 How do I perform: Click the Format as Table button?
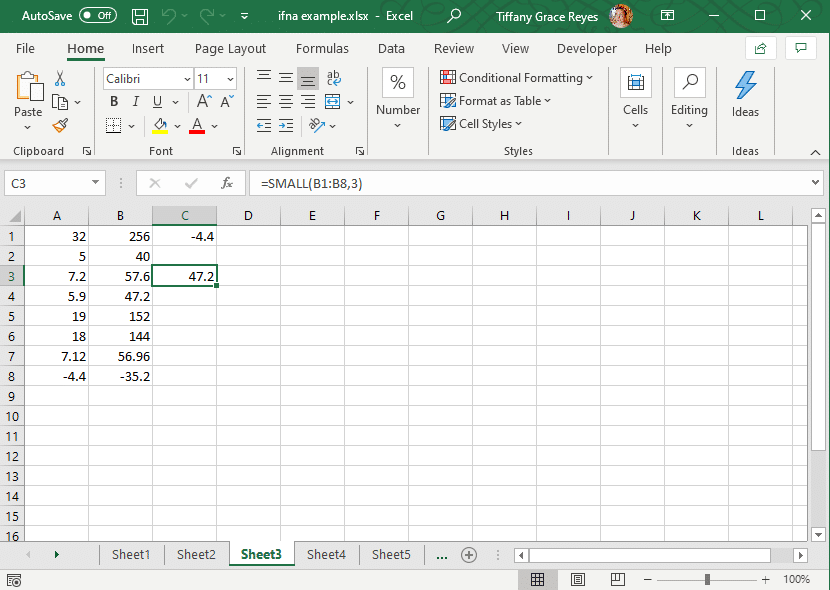(x=496, y=101)
